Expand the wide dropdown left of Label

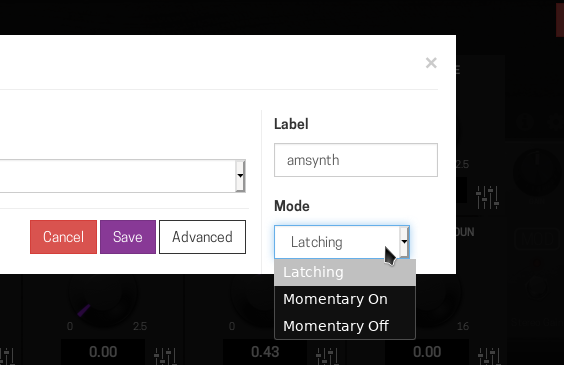pos(122,176)
